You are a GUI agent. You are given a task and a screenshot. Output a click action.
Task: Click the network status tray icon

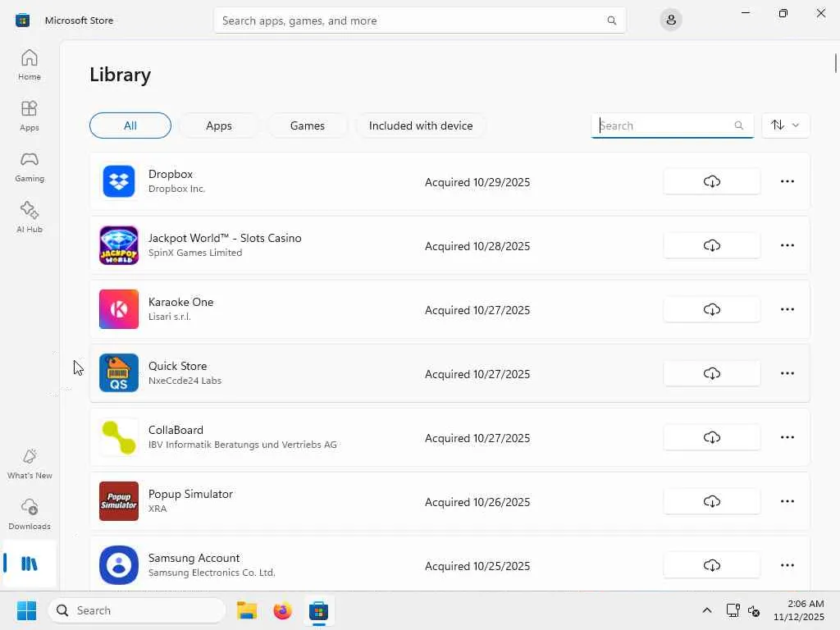tap(733, 610)
